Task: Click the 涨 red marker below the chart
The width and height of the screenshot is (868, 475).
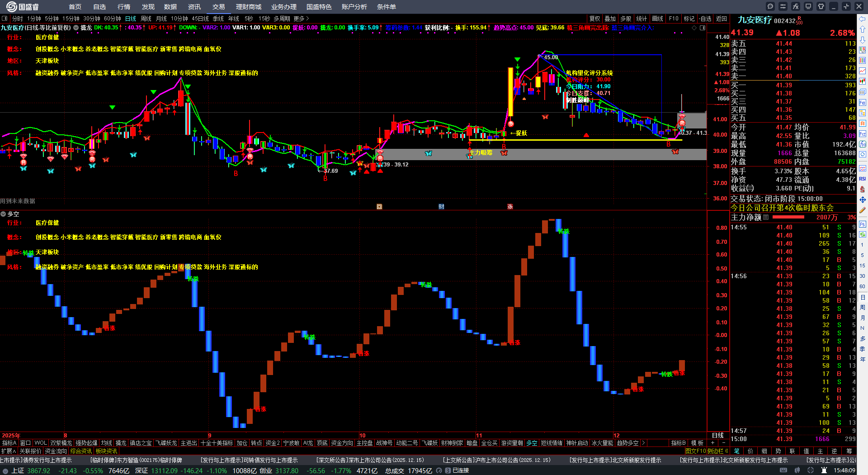Action: click(x=510, y=207)
